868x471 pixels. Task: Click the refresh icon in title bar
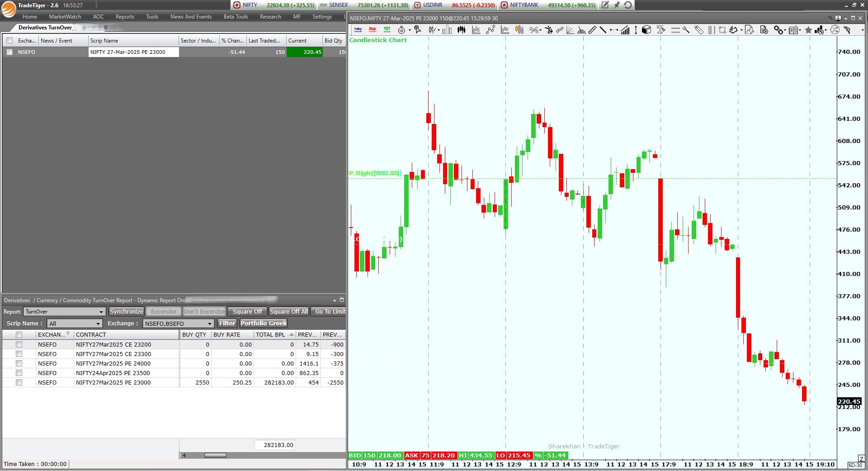pyautogui.click(x=628, y=5)
